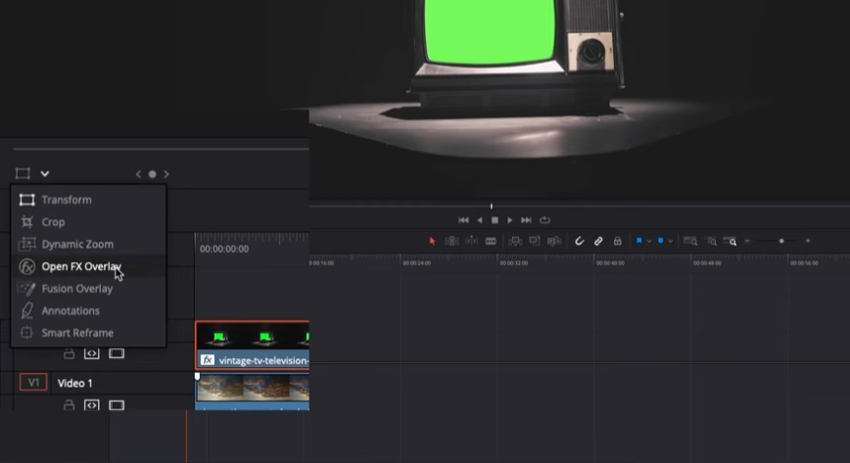Disable the upper video track visibility

117,353
